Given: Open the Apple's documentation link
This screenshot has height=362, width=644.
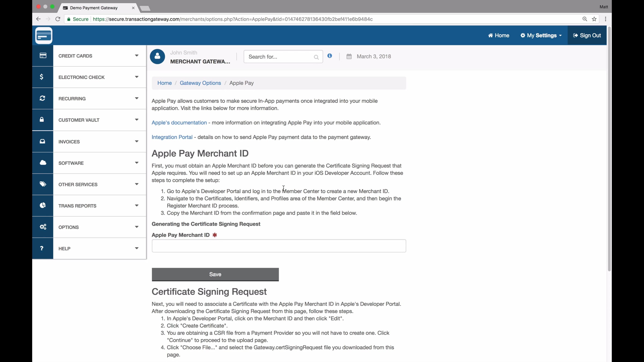Looking at the screenshot, I should [x=179, y=123].
